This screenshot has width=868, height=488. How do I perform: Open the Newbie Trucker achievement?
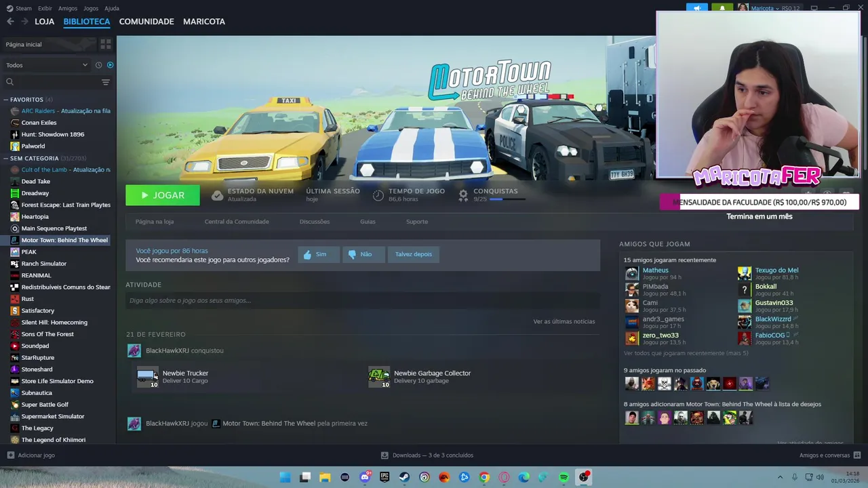click(185, 373)
